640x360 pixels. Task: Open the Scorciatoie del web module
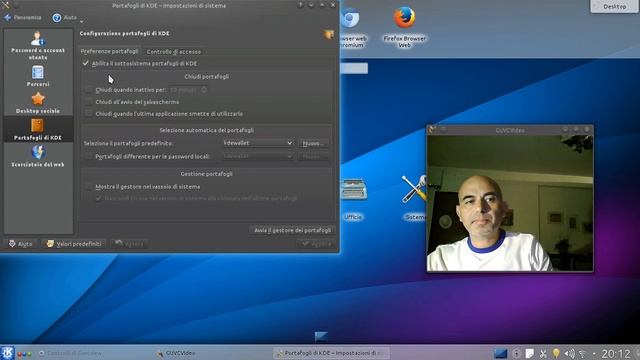(38, 156)
